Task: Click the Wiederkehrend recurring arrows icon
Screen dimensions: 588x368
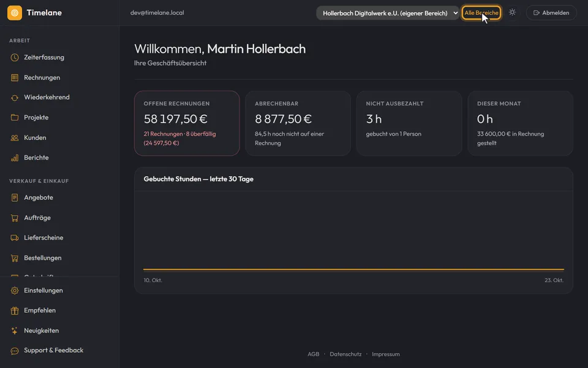Action: click(15, 98)
